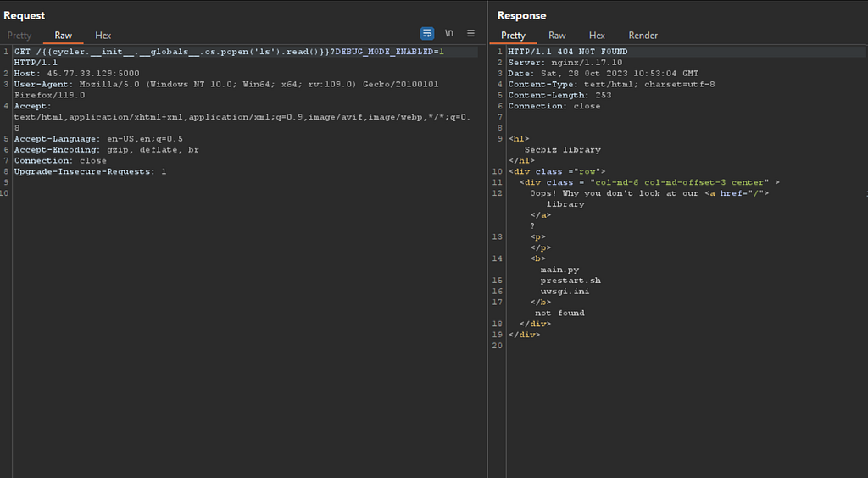Click the Date: Sat, 28 Oct 2023 header
Image resolution: width=868 pixels, height=478 pixels.
[604, 73]
